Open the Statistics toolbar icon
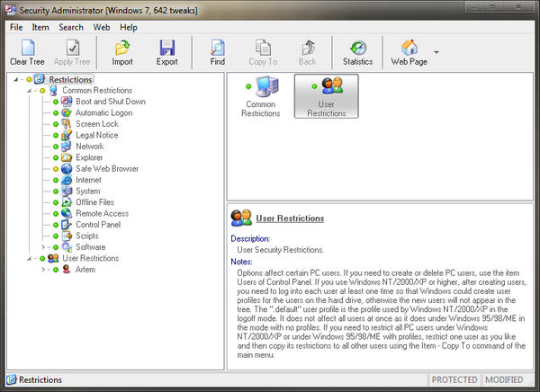Viewport: 540px width, 392px height. pos(357,48)
